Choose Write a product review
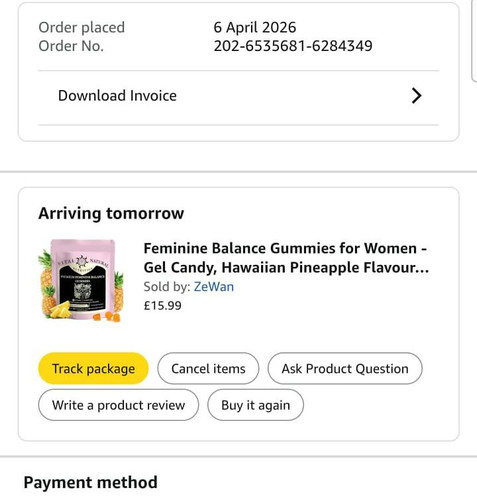The height and width of the screenshot is (500, 477). pyautogui.click(x=118, y=405)
